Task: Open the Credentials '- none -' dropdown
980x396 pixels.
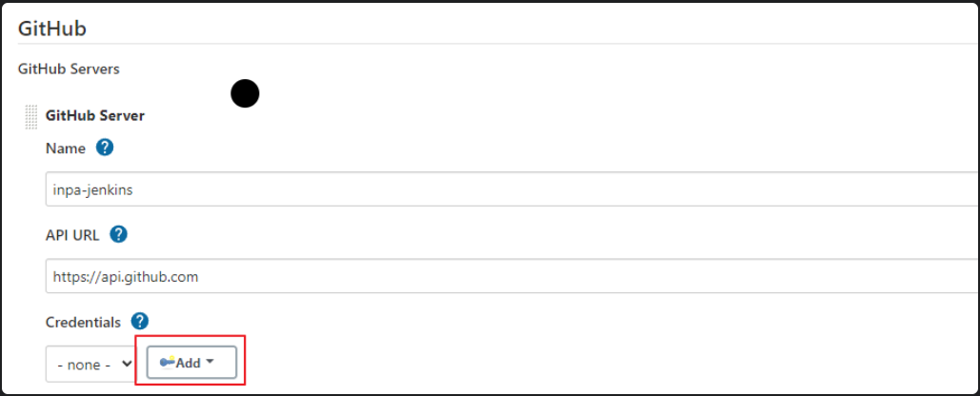Action: [x=90, y=365]
